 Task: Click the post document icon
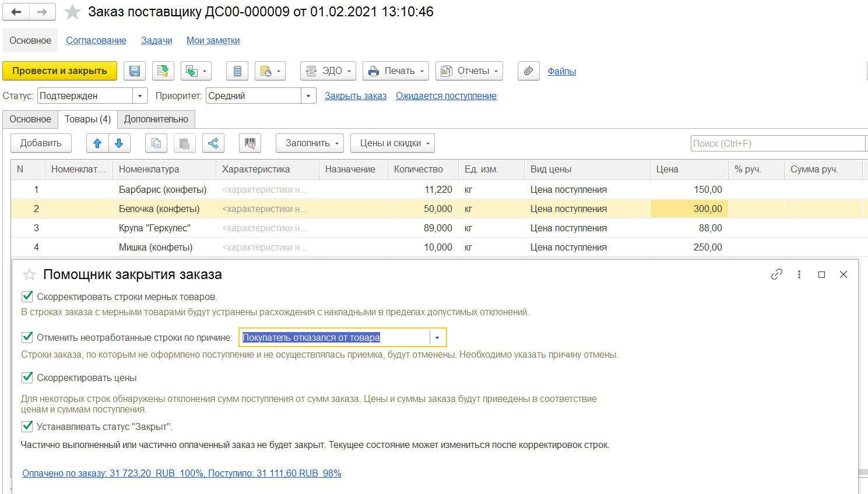point(163,71)
